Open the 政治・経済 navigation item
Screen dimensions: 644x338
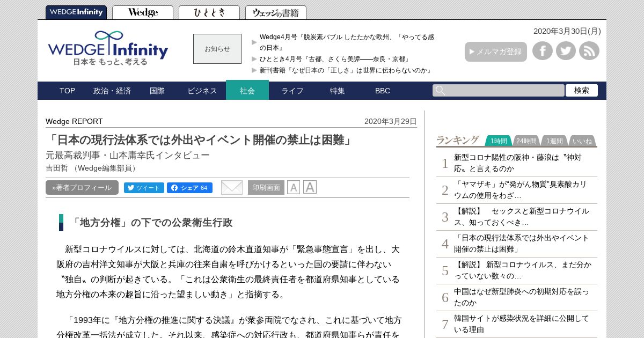[x=112, y=91]
